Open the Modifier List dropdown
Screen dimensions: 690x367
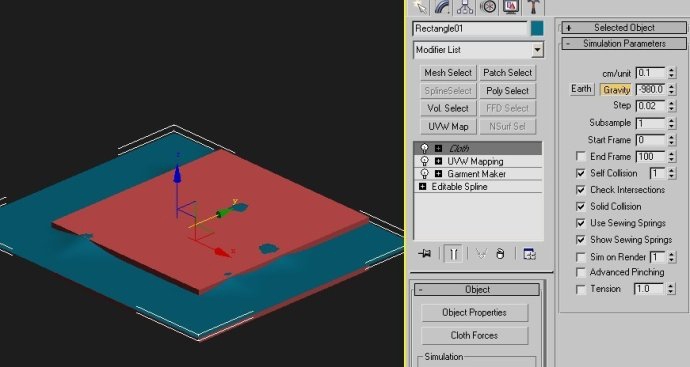[x=537, y=50]
